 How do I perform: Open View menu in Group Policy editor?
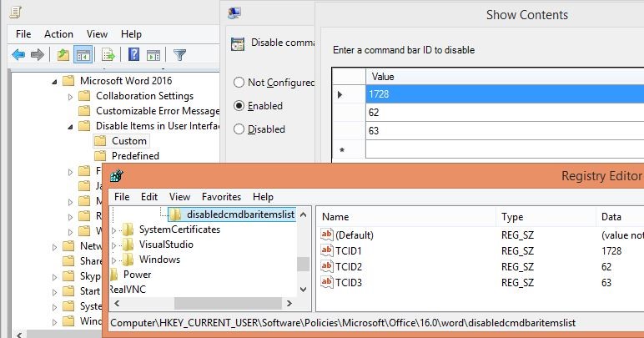[97, 34]
